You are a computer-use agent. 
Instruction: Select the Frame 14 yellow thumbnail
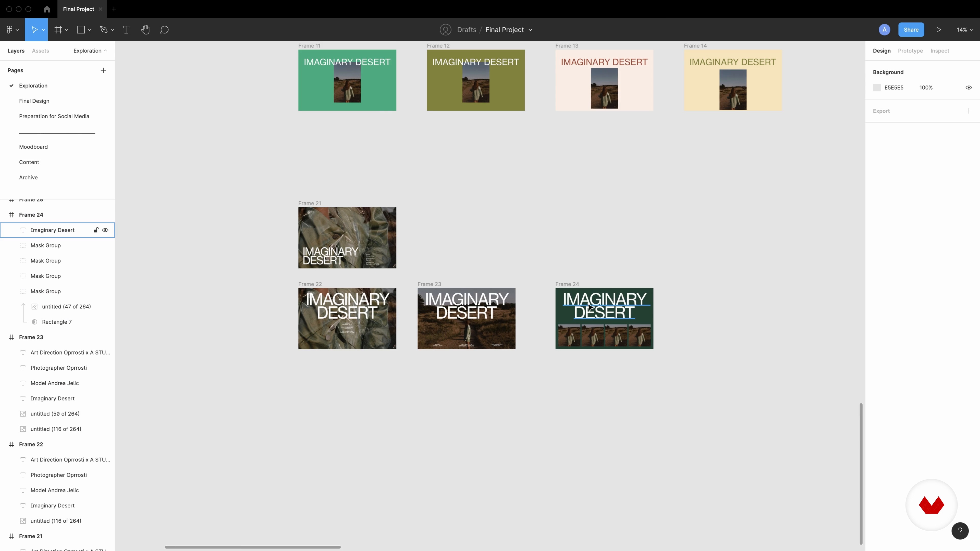pos(733,80)
